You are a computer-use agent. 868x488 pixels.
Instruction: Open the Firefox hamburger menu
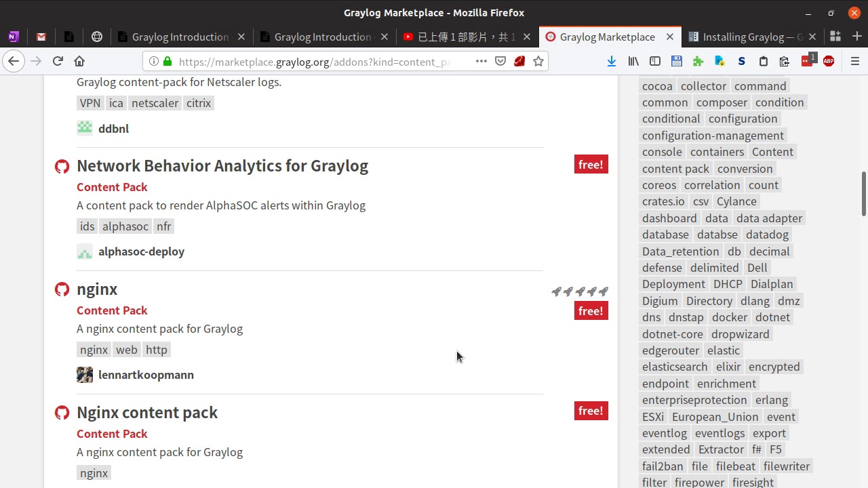(x=855, y=61)
